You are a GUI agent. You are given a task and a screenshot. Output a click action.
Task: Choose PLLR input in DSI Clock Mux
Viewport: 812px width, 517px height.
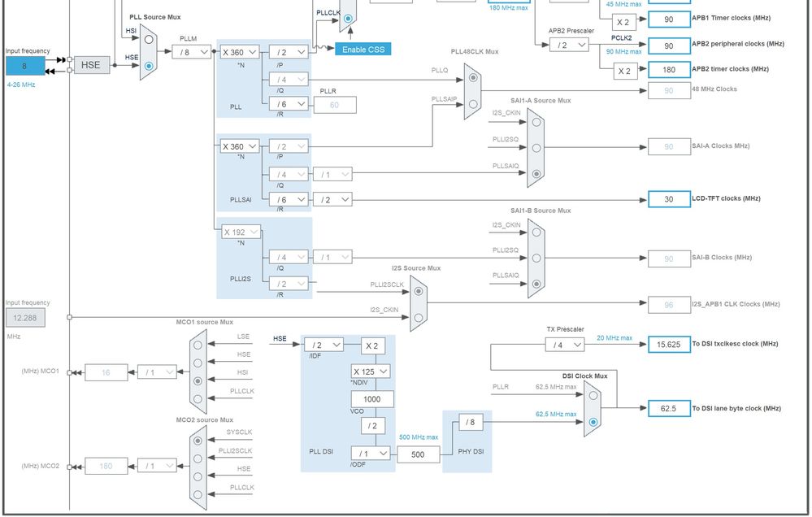tap(593, 395)
